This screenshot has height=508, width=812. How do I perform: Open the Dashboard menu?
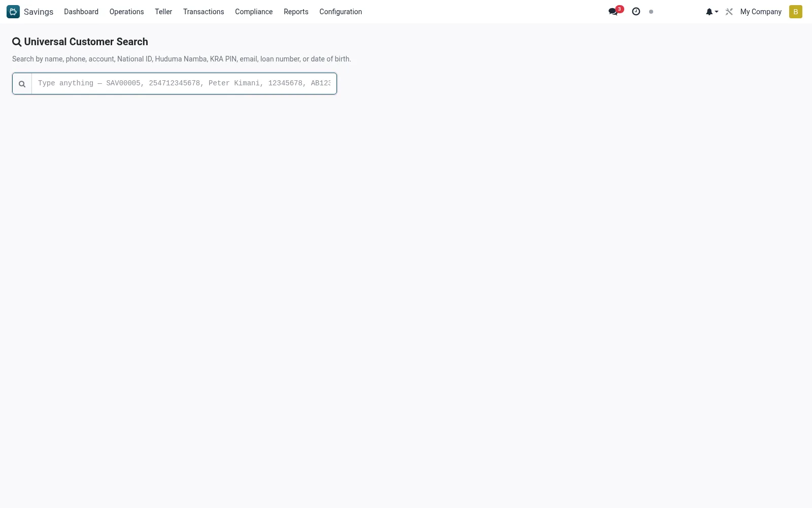[81, 12]
